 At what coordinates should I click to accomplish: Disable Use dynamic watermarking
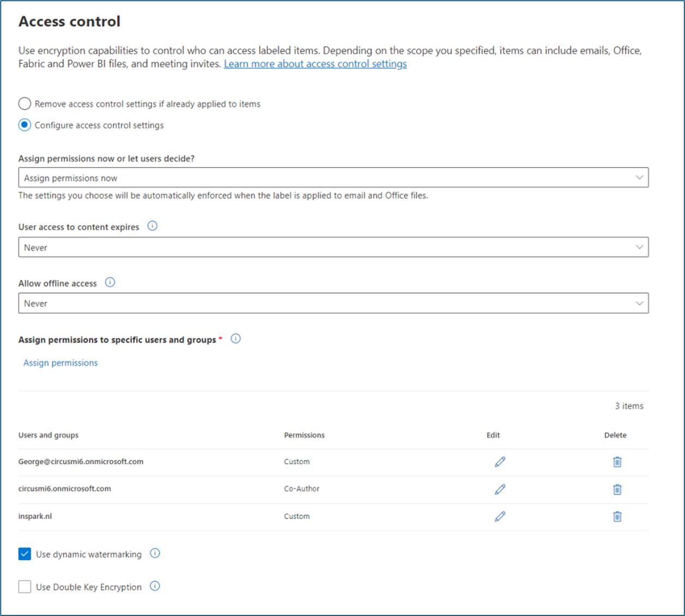(25, 553)
